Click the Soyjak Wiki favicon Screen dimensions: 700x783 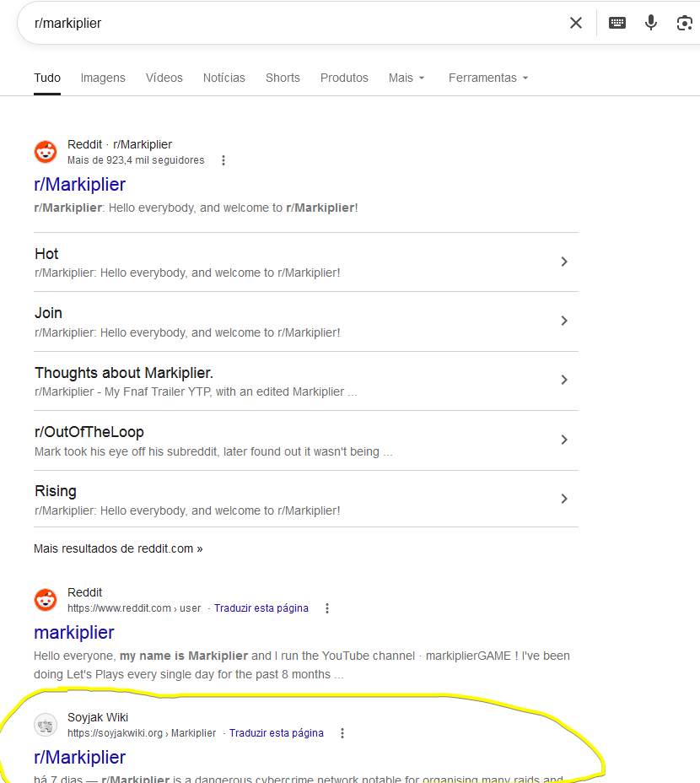[x=46, y=725]
